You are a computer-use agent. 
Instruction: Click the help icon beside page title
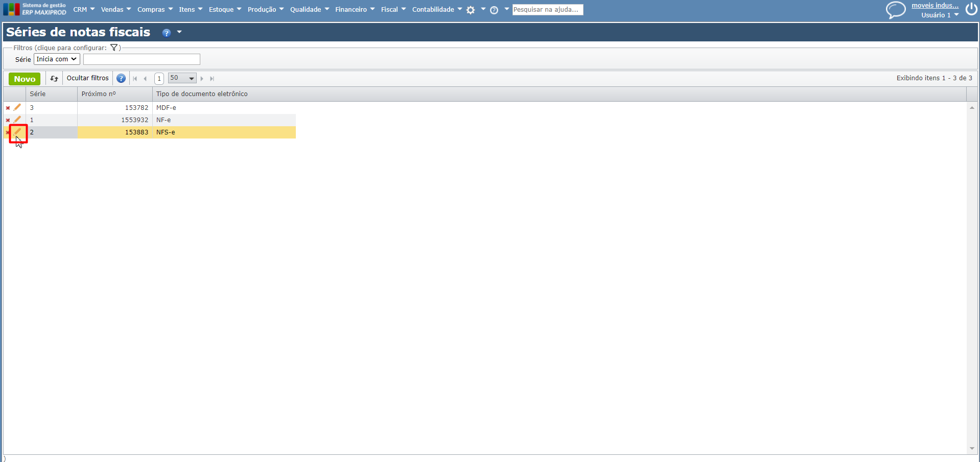click(166, 33)
